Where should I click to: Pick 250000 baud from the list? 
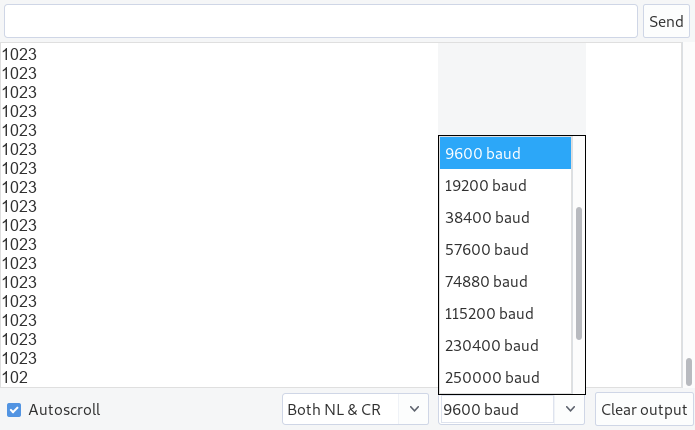[x=505, y=377]
